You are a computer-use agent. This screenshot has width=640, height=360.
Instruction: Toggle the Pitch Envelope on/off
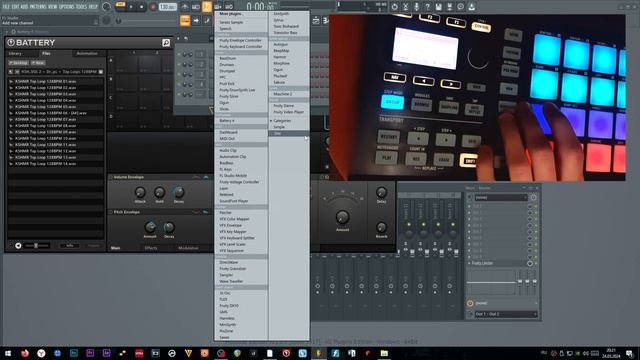[111, 212]
